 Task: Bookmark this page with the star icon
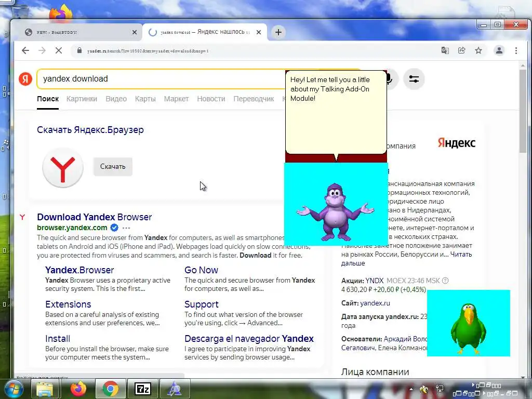coord(478,50)
